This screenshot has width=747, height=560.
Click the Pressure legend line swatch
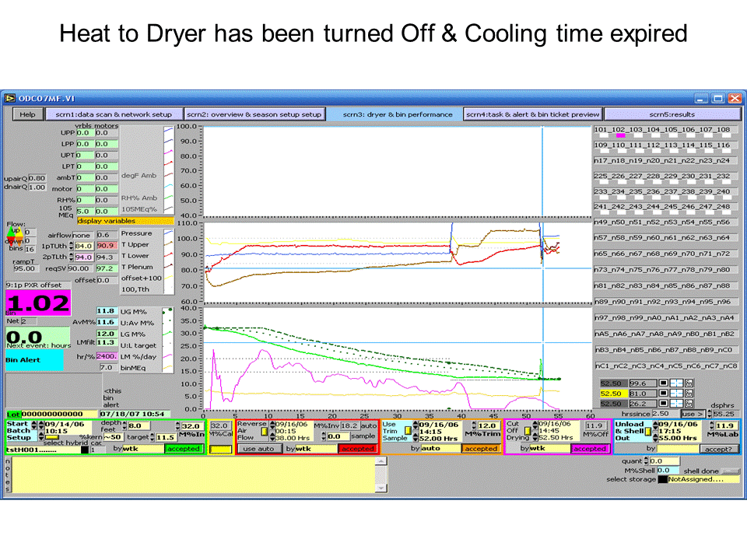point(169,233)
